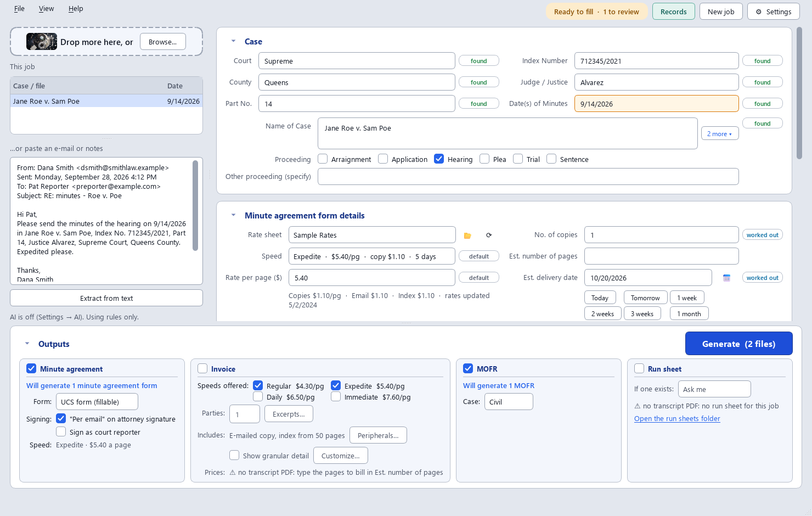Open the Peripherals... dialog
812x516 pixels.
tap(378, 435)
